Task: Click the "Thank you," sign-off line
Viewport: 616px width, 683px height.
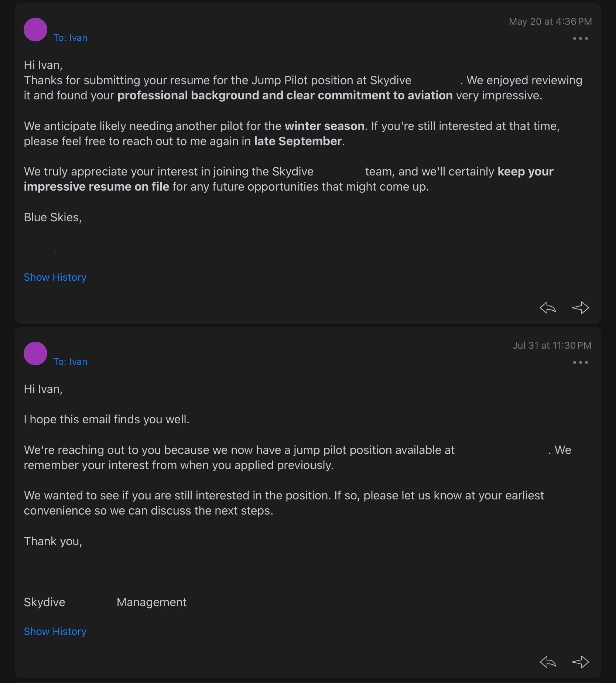Action: tap(53, 541)
